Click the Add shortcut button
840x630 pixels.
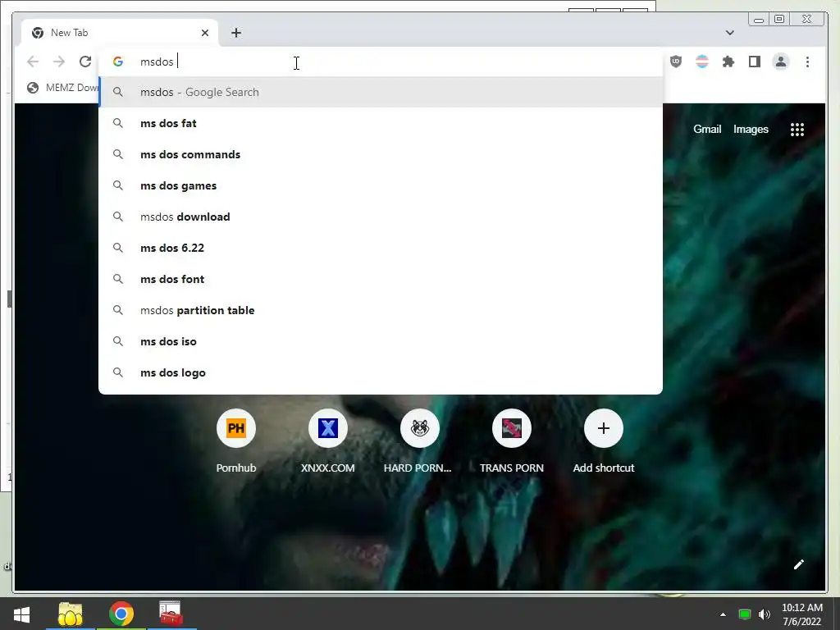[x=603, y=441]
